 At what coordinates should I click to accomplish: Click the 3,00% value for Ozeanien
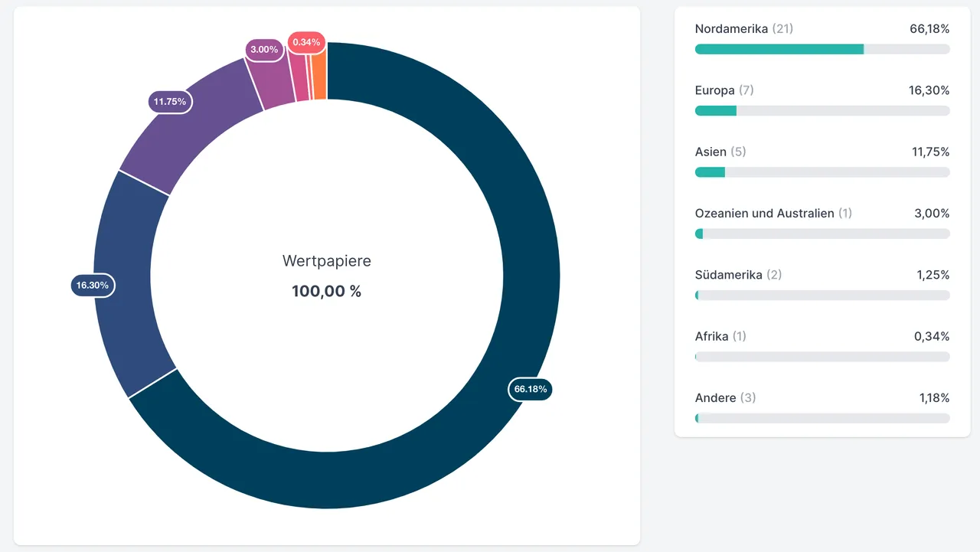tap(932, 213)
